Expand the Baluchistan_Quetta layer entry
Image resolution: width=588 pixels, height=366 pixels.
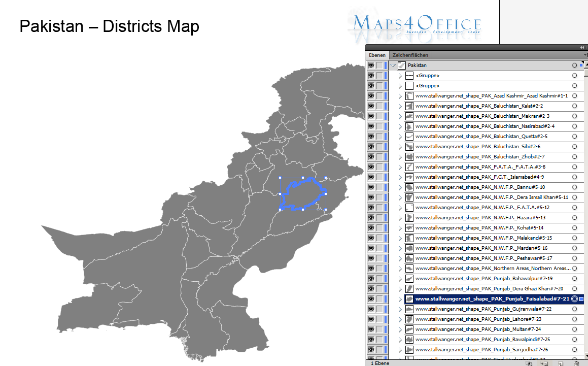click(400, 136)
